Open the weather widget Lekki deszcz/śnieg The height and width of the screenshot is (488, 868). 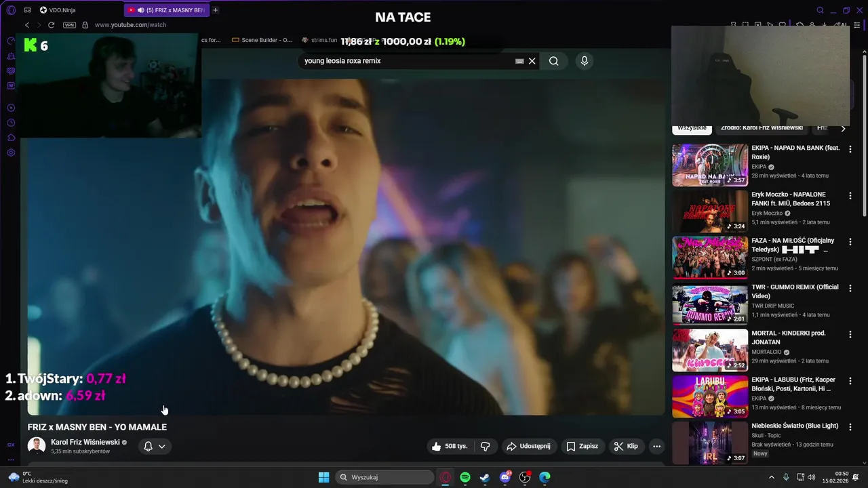38,477
